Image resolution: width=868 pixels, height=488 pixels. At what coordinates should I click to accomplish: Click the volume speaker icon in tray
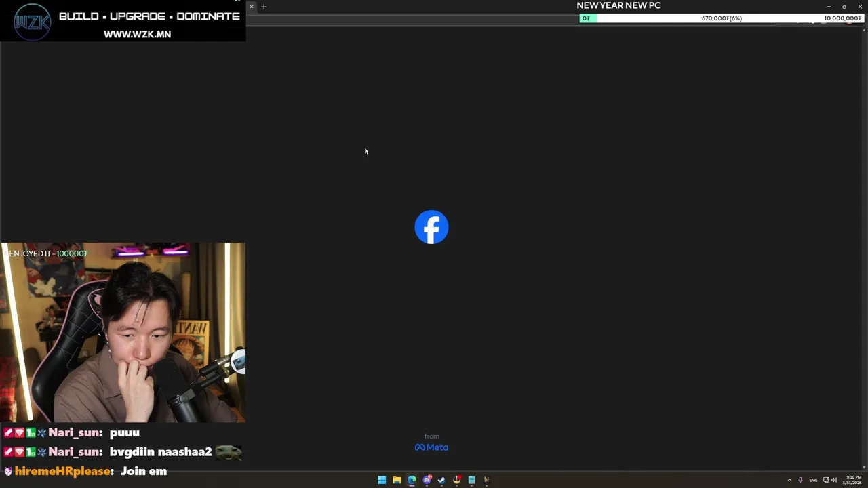[834, 480]
